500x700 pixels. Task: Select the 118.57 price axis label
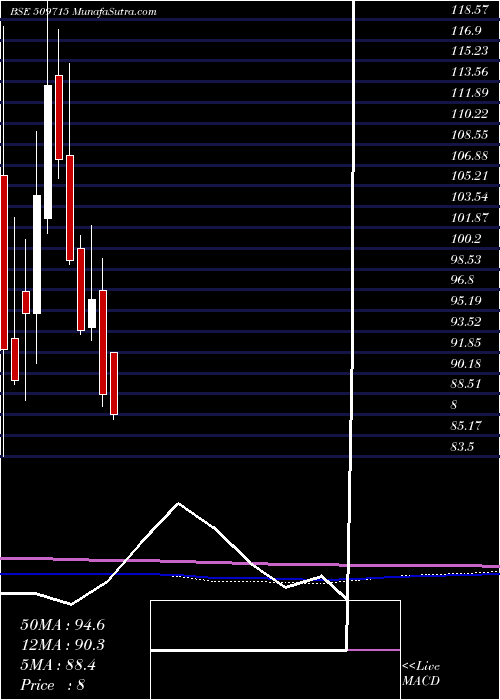469,10
